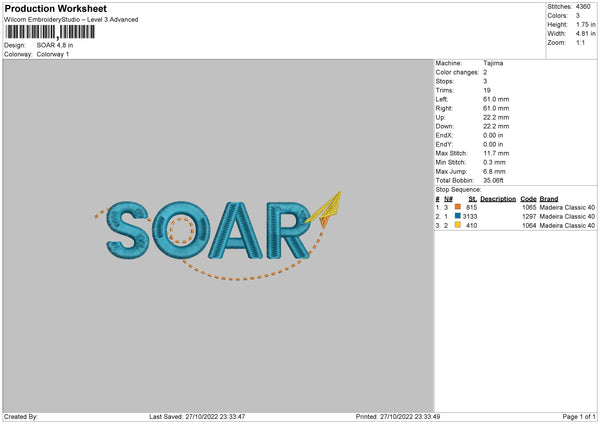600x424 pixels.
Task: Click the letter S of the SOAR embroidery
Action: point(127,230)
